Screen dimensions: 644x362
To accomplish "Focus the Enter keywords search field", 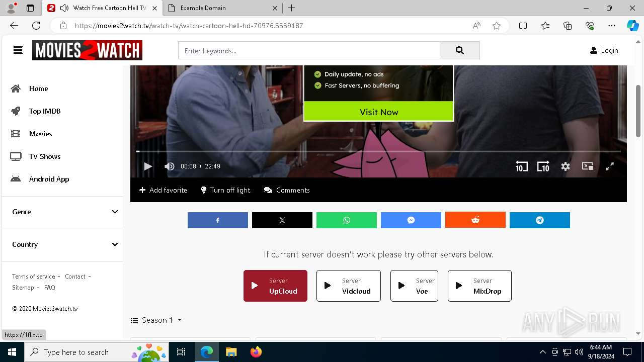I will [309, 50].
